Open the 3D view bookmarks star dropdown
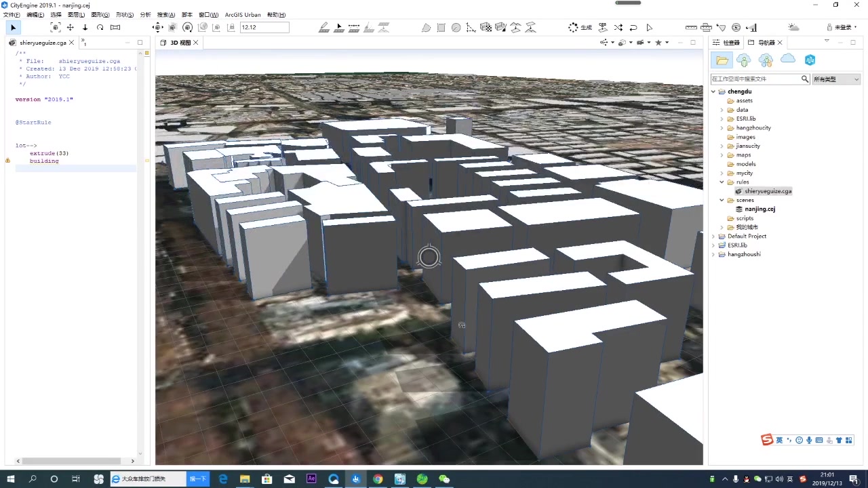This screenshot has height=488, width=868. 661,43
